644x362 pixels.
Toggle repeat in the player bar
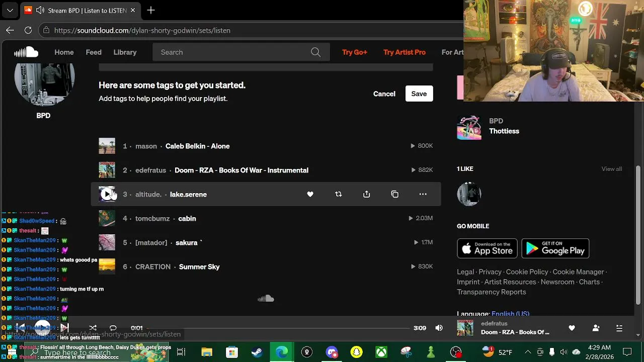tap(113, 328)
